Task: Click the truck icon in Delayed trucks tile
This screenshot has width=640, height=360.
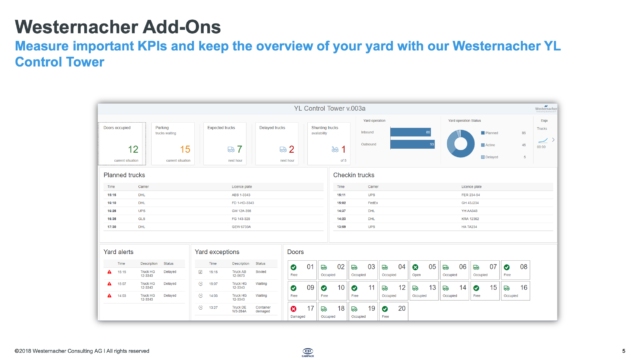Action: [x=283, y=149]
